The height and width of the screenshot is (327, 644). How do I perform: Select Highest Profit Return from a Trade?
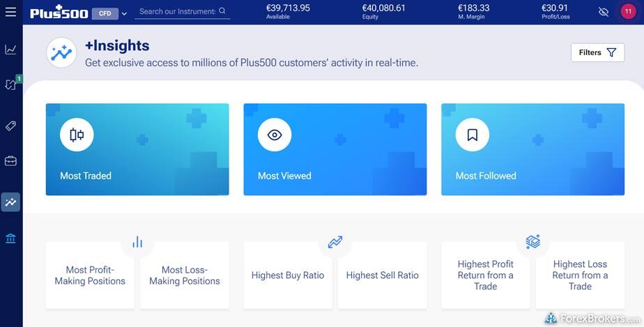click(486, 275)
